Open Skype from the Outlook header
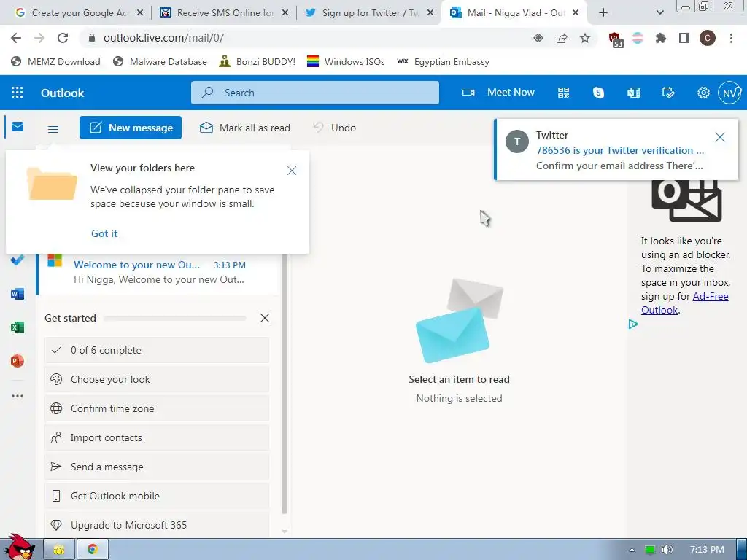The height and width of the screenshot is (560, 747). (x=598, y=93)
